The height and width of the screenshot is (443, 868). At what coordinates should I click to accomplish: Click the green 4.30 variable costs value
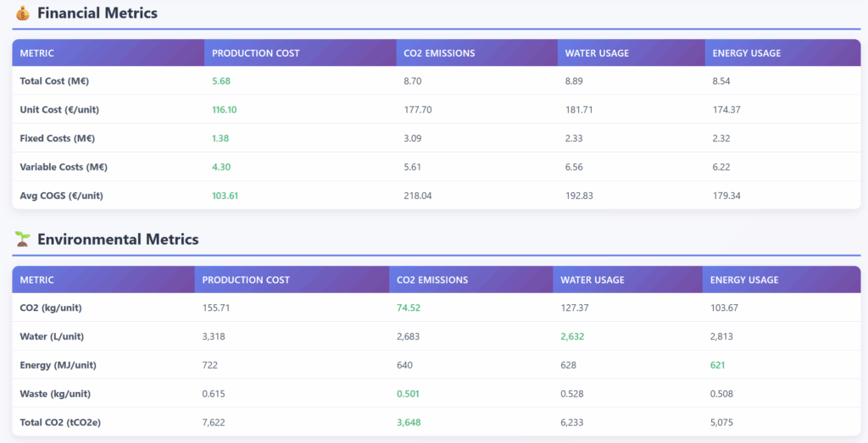[x=220, y=167]
